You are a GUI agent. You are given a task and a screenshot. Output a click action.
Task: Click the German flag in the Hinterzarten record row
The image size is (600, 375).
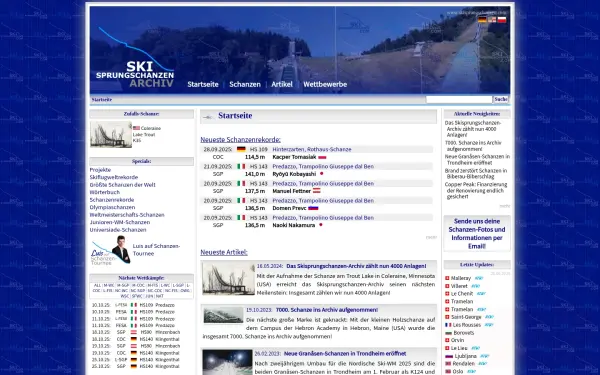(x=241, y=149)
